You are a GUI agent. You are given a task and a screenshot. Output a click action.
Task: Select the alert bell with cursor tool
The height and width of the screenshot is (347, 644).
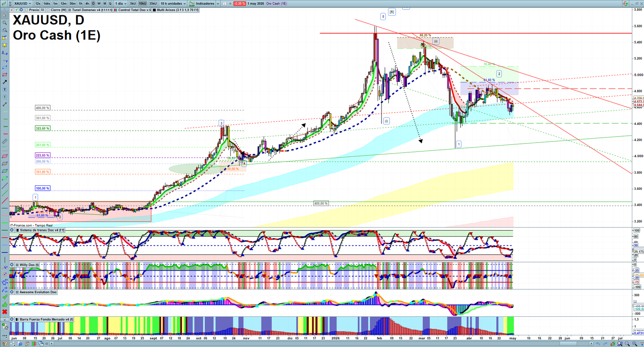pyautogui.click(x=5, y=37)
